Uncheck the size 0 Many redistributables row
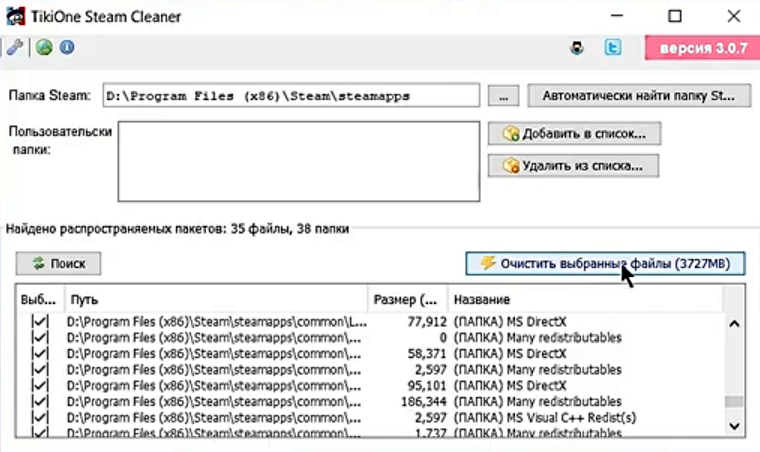Screen dimensions: 760x452 pyautogui.click(x=40, y=338)
